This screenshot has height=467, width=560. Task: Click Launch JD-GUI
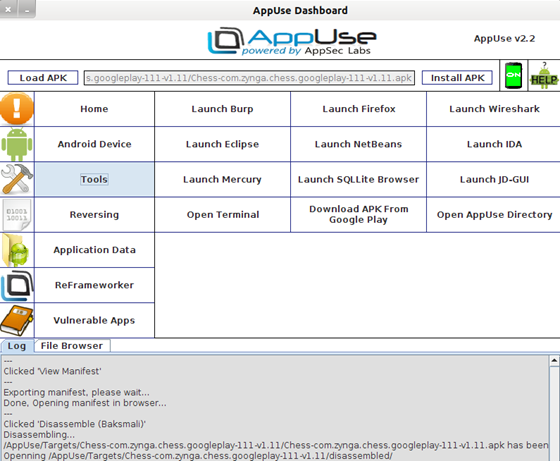tap(494, 179)
